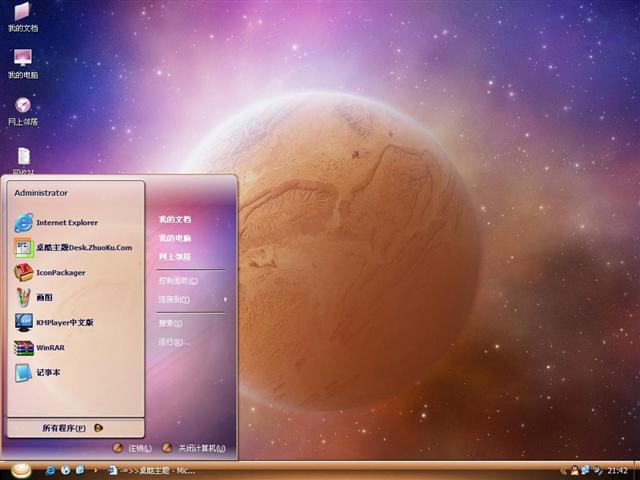Click the QQ penguin tray icon
640x480 pixels.
click(x=575, y=470)
